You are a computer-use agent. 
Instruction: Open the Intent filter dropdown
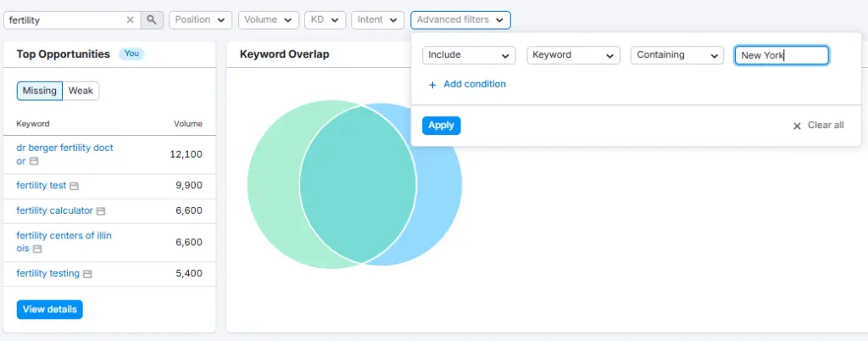click(x=377, y=20)
